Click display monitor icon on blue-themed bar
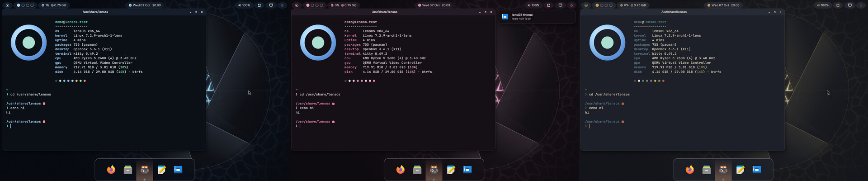Screen dimensions: 868x181 point(271,5)
